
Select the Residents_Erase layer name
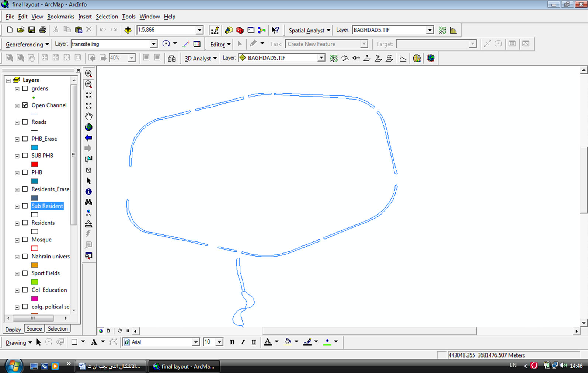click(51, 189)
